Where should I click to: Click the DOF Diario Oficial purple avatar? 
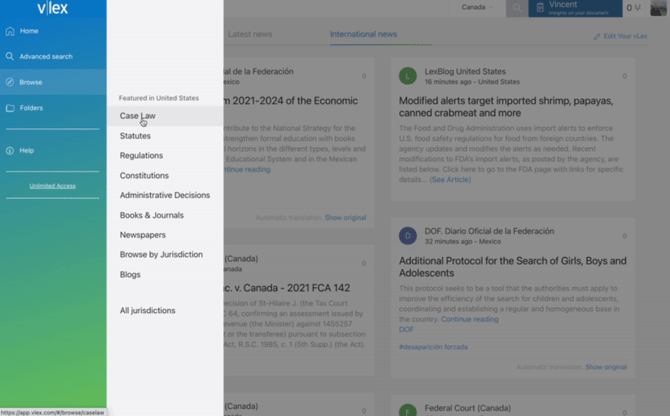[408, 236]
